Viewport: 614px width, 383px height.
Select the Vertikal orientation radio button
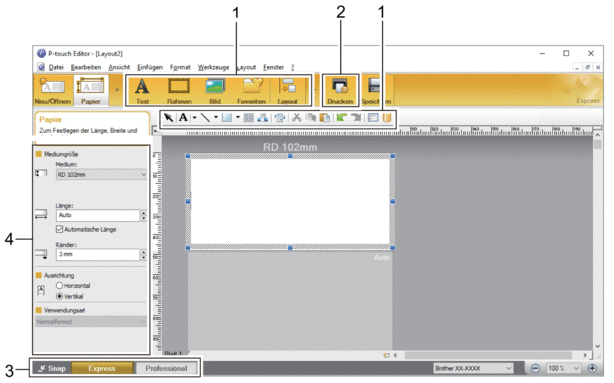coord(60,296)
